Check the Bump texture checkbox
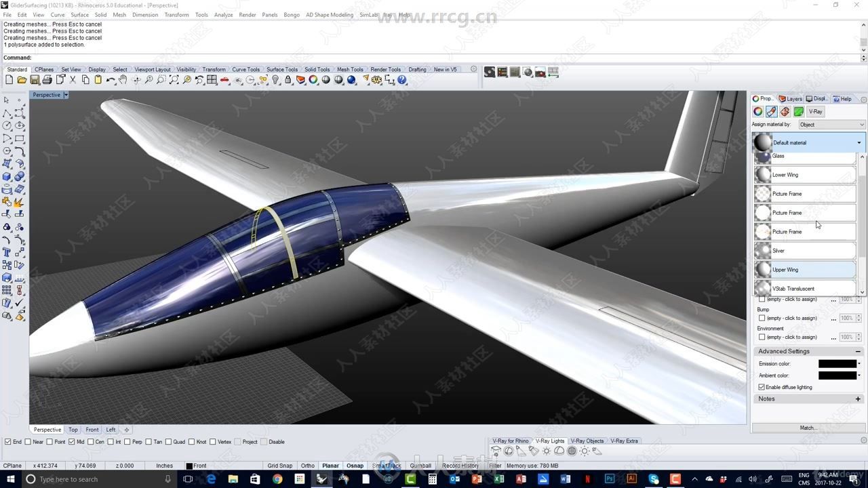868x488 pixels. (762, 318)
